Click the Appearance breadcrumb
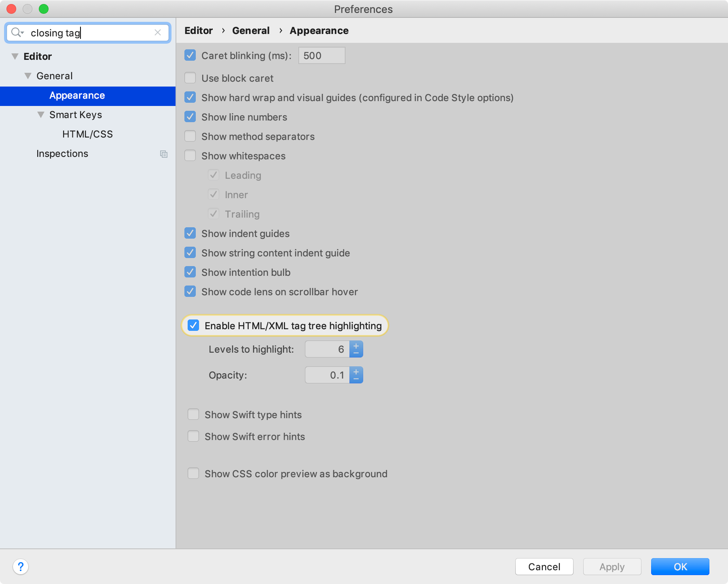This screenshot has height=584, width=728. coord(319,31)
